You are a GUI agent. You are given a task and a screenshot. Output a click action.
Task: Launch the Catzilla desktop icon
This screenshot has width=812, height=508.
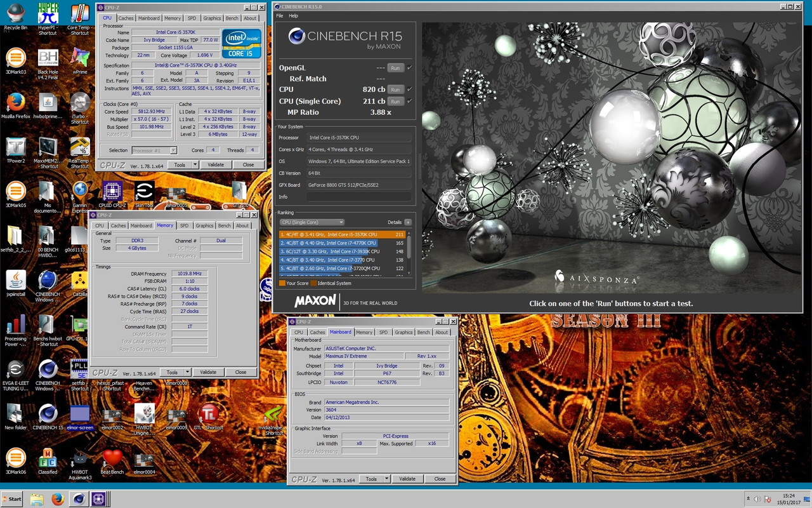[x=80, y=283]
